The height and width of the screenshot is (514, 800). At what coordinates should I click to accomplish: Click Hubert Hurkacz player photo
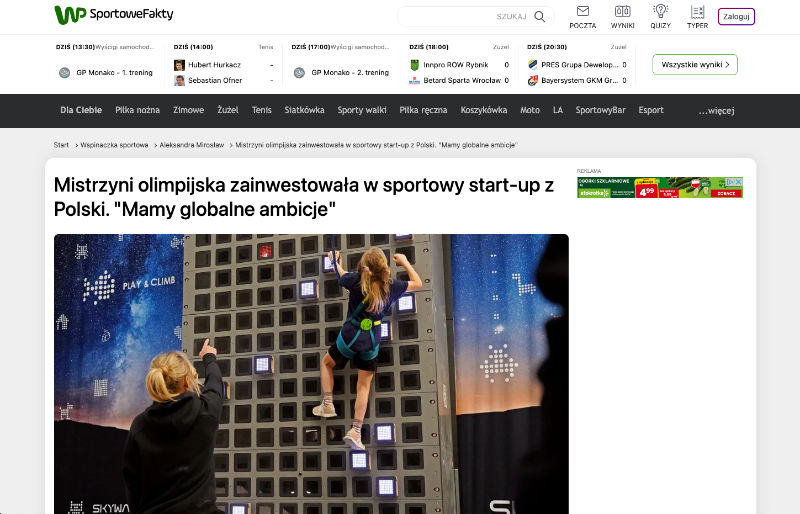click(179, 65)
